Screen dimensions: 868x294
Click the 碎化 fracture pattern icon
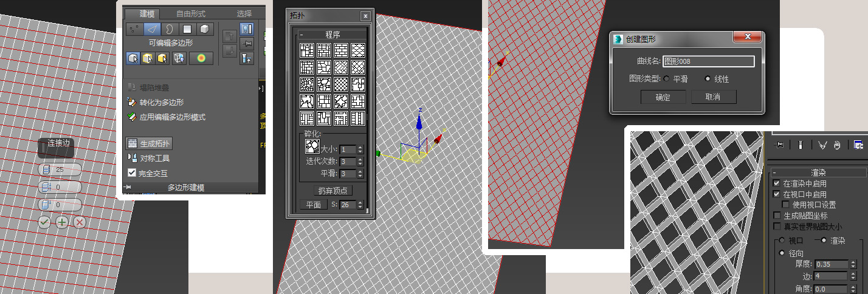[312, 146]
